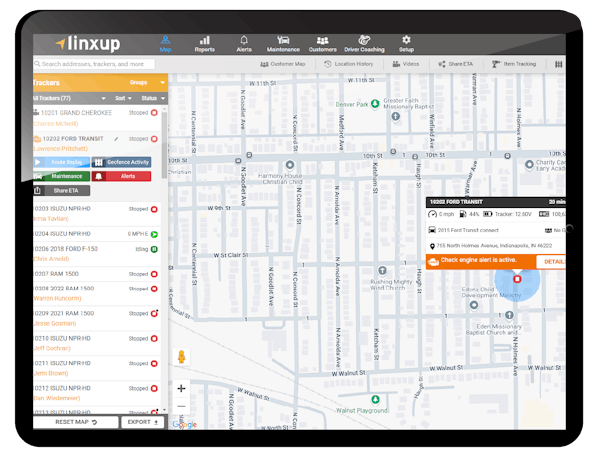600x464 pixels.
Task: Select the 0206 2018 FORD F-150 tracker
Action: point(97,254)
